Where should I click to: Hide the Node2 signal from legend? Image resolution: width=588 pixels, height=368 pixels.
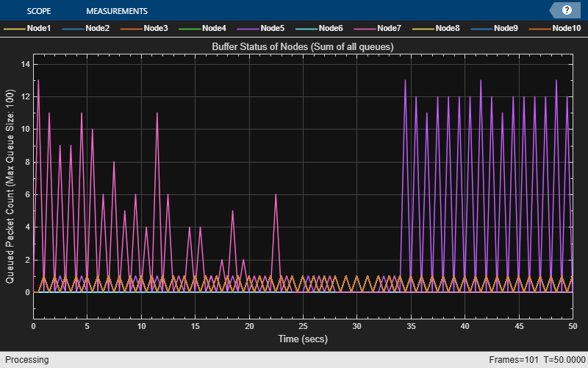(87, 29)
